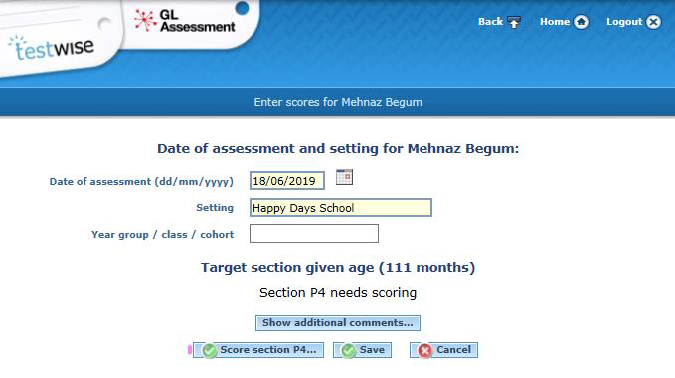Click the GL Assessment logo
Viewport: 675px width, 378px height.
185,21
